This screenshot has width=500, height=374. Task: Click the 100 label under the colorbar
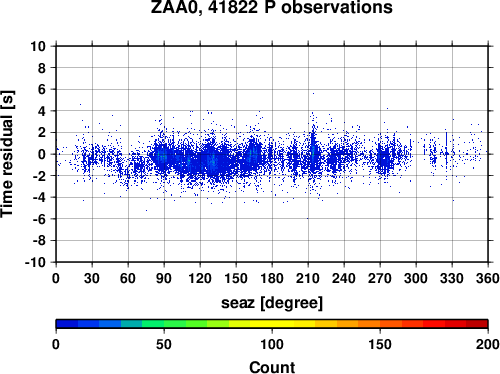click(x=272, y=344)
